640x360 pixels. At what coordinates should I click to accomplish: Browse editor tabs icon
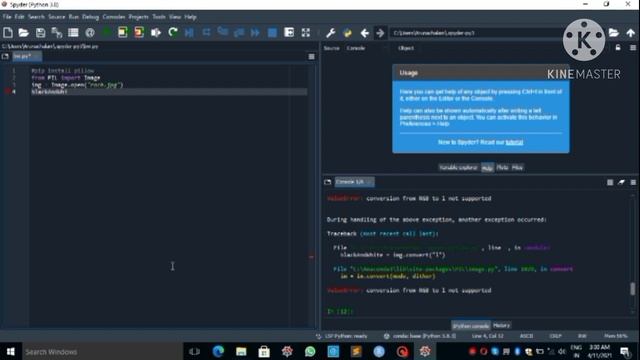point(5,56)
